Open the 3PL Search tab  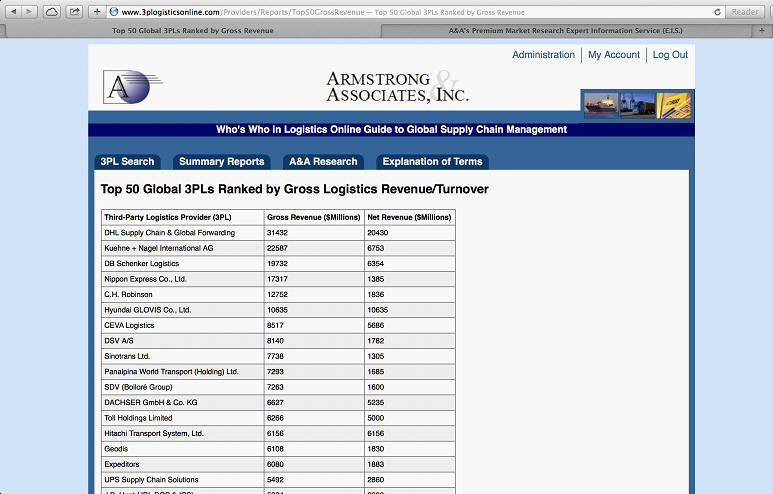click(127, 162)
